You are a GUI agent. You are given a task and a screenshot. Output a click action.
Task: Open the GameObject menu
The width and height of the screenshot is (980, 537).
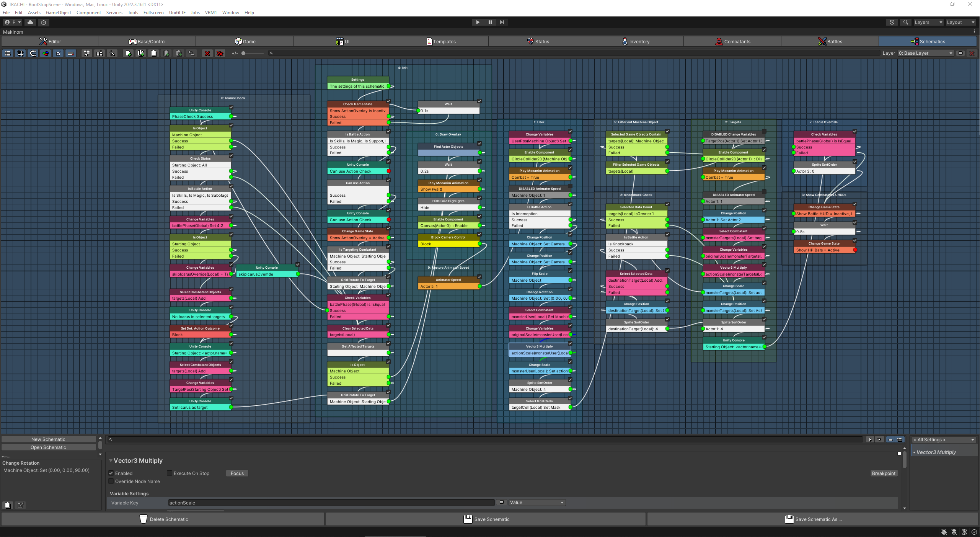58,13
